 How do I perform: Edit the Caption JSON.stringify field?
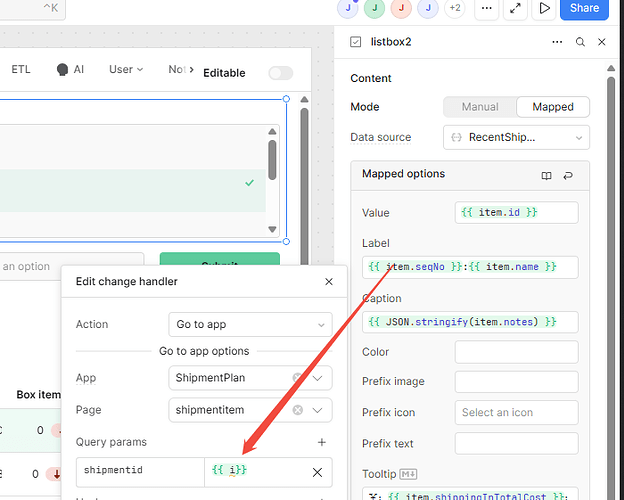pos(470,322)
